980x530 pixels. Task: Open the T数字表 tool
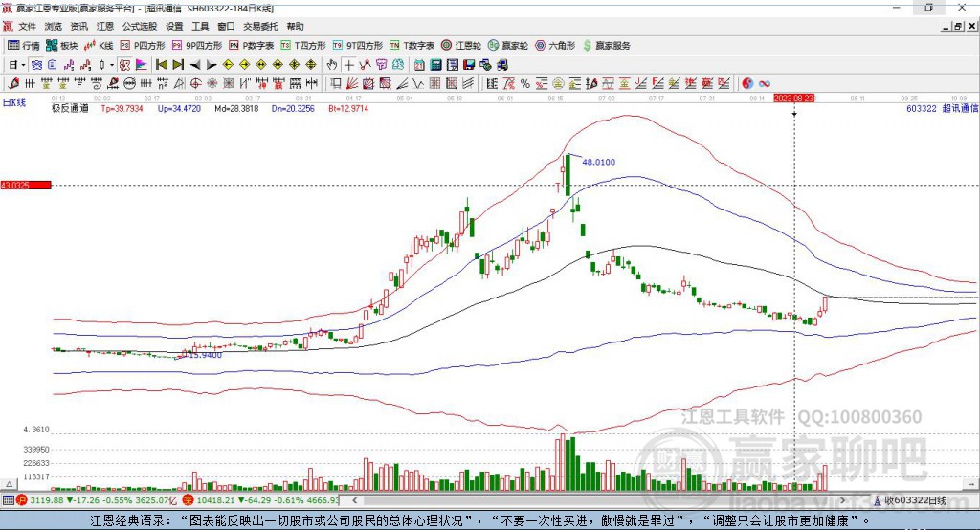[412, 46]
